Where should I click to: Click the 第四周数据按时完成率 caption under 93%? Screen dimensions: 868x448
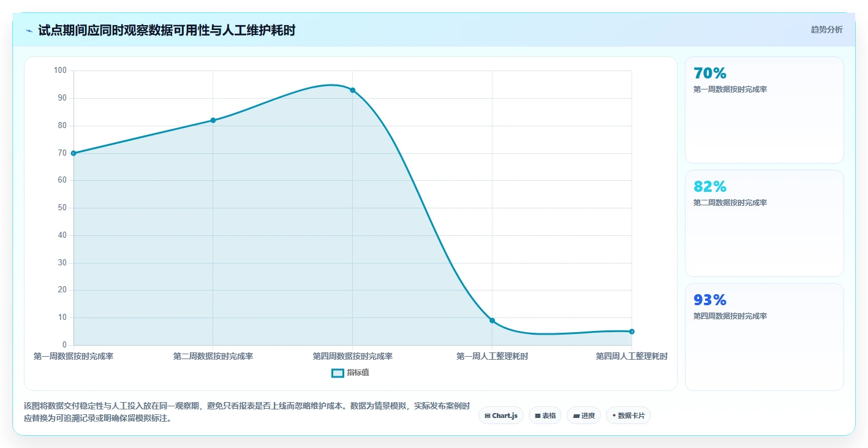730,316
